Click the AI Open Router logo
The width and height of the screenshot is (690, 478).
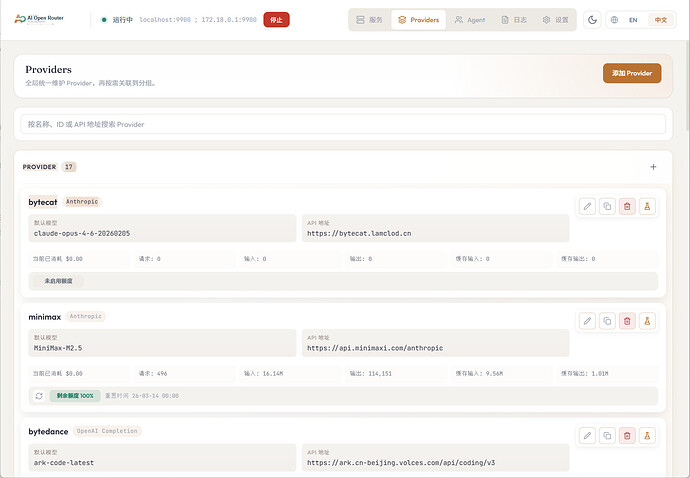coord(39,19)
